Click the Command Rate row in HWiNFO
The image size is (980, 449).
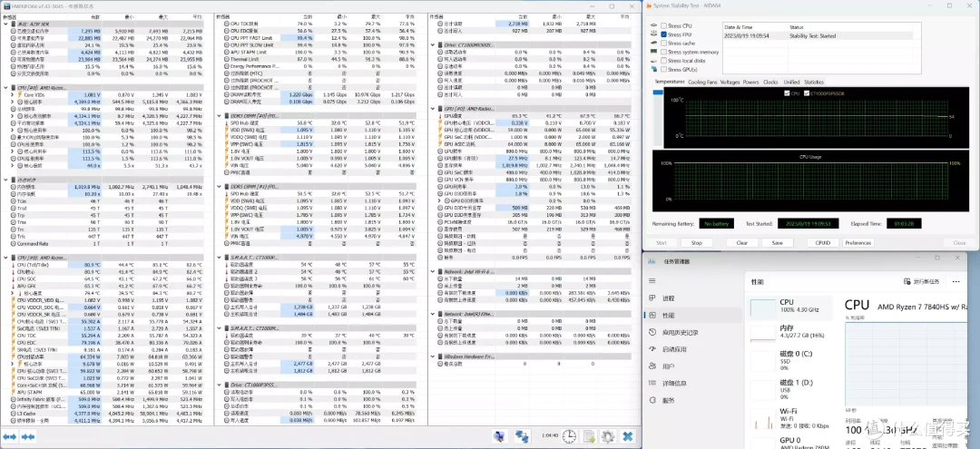[x=103, y=243]
